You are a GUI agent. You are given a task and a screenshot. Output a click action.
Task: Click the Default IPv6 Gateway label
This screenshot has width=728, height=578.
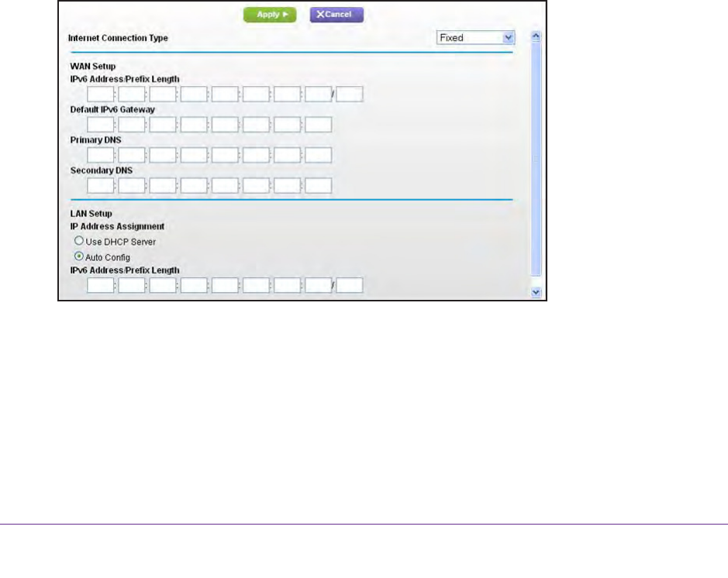click(112, 109)
